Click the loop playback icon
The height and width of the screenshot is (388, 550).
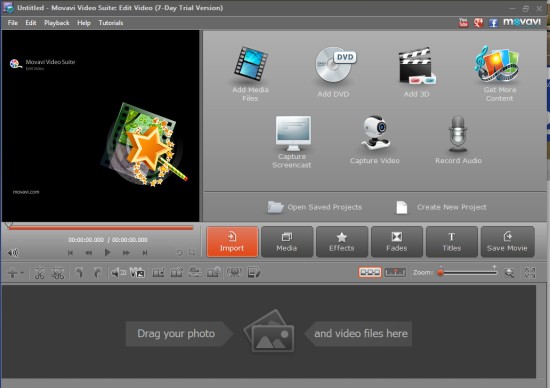click(x=179, y=252)
